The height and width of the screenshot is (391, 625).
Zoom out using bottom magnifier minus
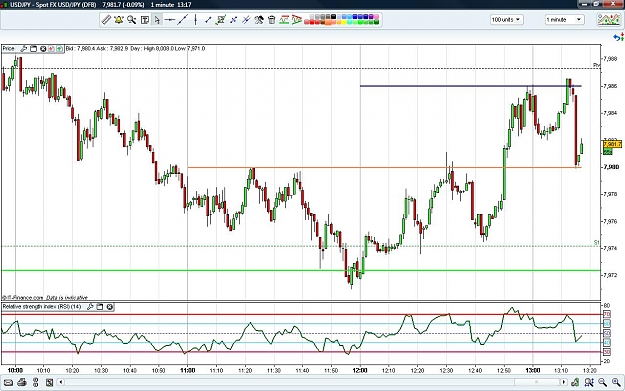point(603,383)
